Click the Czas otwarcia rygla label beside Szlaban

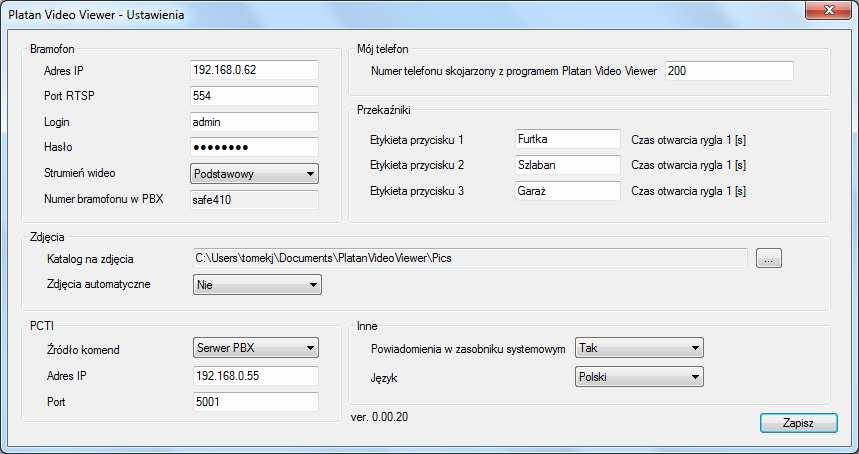(x=689, y=165)
